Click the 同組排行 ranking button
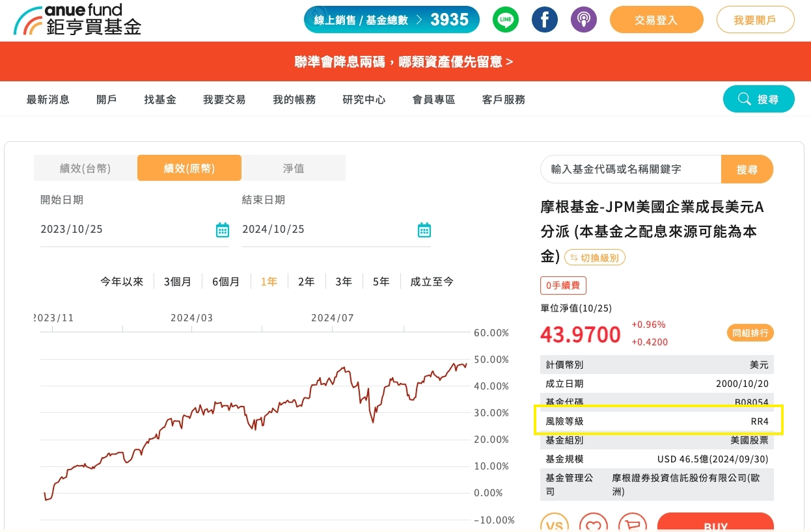This screenshot has height=532, width=811. 750,333
